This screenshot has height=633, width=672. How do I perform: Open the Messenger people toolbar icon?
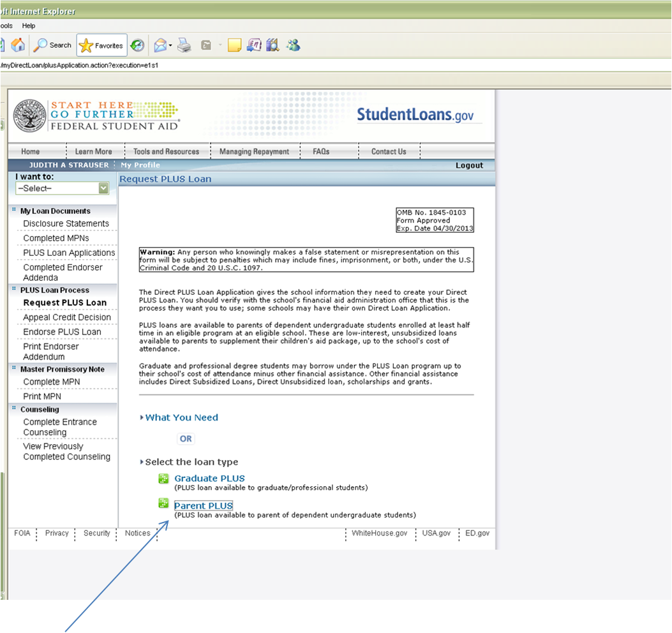(294, 45)
